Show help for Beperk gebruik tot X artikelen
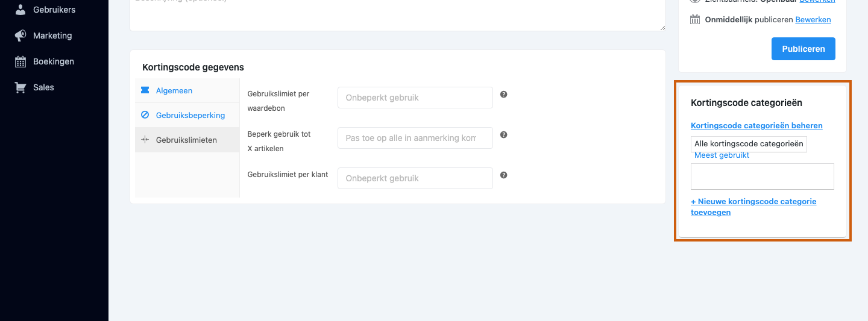The height and width of the screenshot is (321, 868). [x=504, y=135]
